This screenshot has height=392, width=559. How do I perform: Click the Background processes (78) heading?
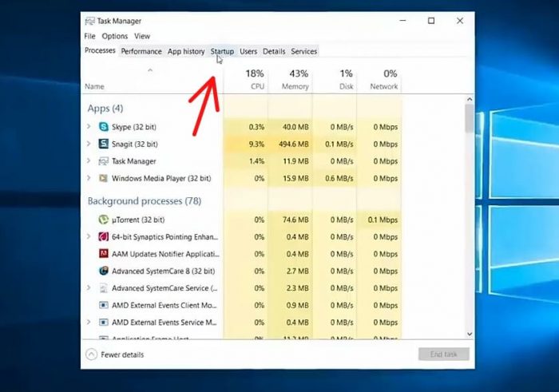[145, 201]
